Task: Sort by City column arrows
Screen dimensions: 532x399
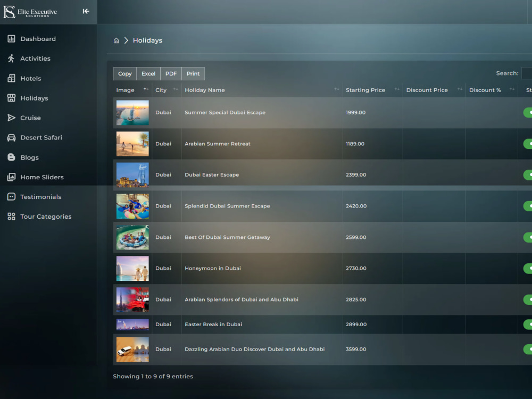Action: tap(176, 89)
